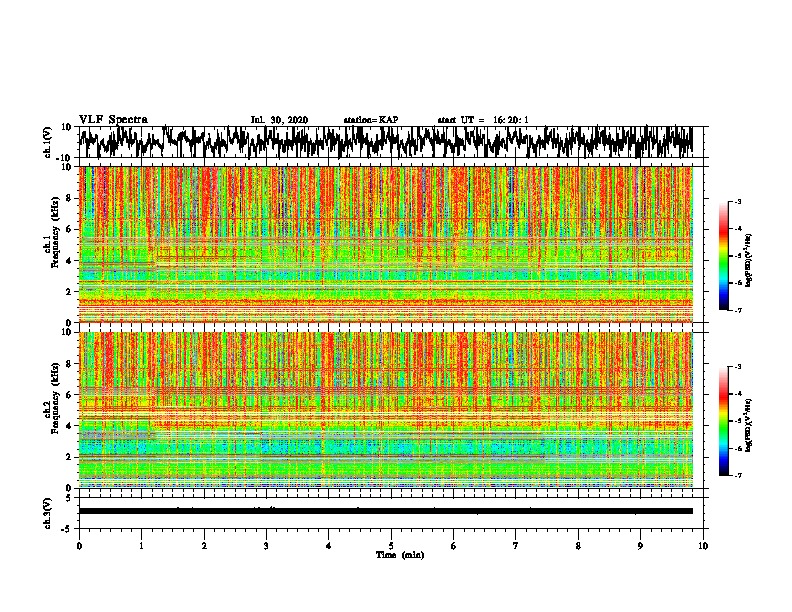Click time axis tick label "0"
Image resolution: width=792 pixels, height=612 pixels.
click(x=79, y=546)
